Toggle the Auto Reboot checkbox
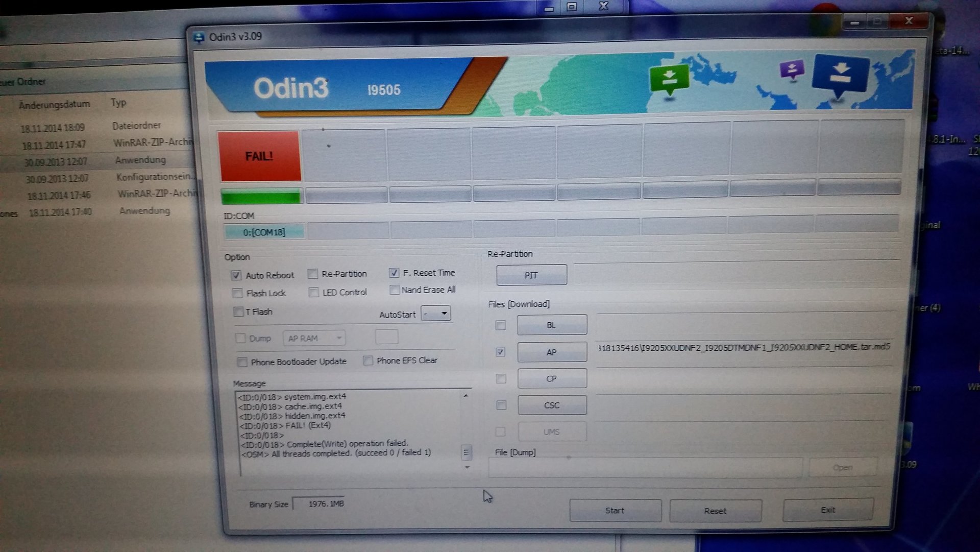 click(x=236, y=275)
